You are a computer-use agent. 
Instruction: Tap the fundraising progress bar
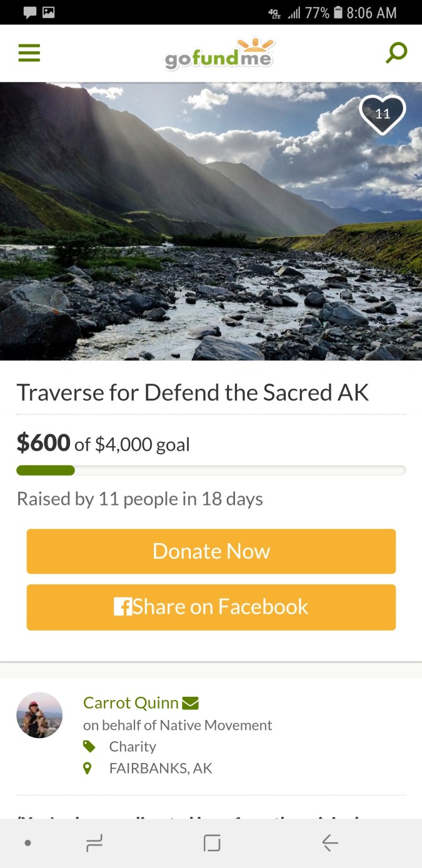(x=211, y=471)
